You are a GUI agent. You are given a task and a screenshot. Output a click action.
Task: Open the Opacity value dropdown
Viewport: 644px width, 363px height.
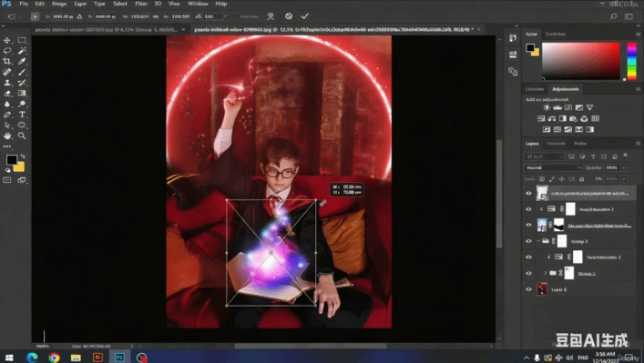click(x=623, y=167)
